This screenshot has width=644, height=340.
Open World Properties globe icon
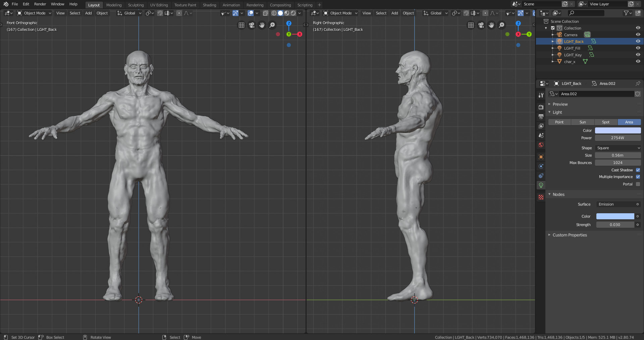(x=541, y=145)
